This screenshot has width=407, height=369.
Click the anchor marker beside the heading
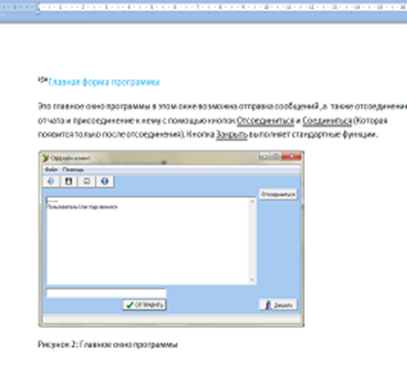pos(42,80)
